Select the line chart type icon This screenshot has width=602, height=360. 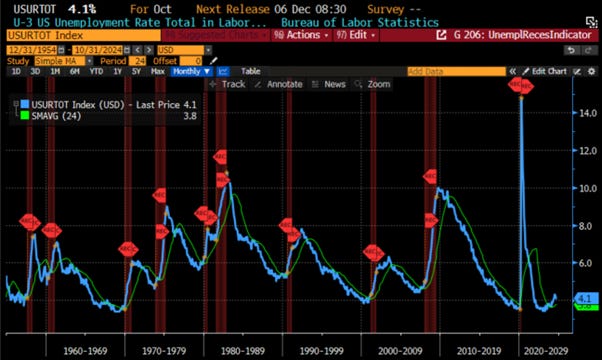223,71
